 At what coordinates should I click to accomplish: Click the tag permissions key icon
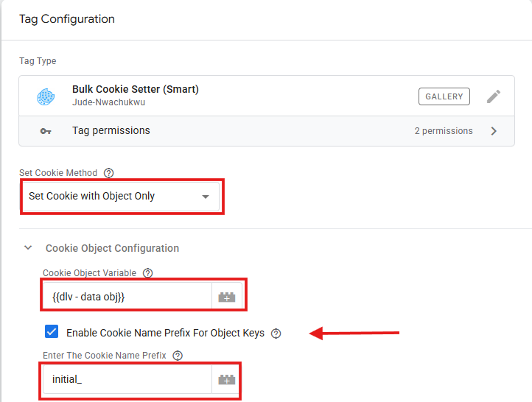click(x=46, y=131)
